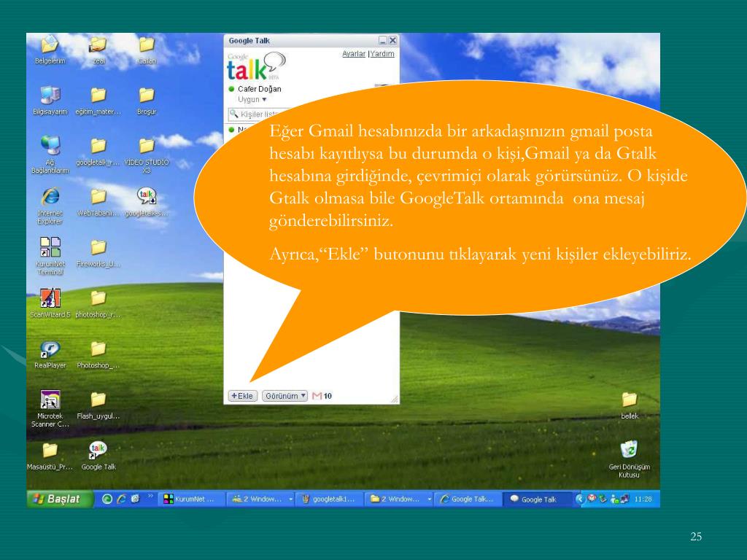Image resolution: width=747 pixels, height=560 pixels.
Task: Expand the 2 Window... paint group arrow
Action: click(x=290, y=499)
